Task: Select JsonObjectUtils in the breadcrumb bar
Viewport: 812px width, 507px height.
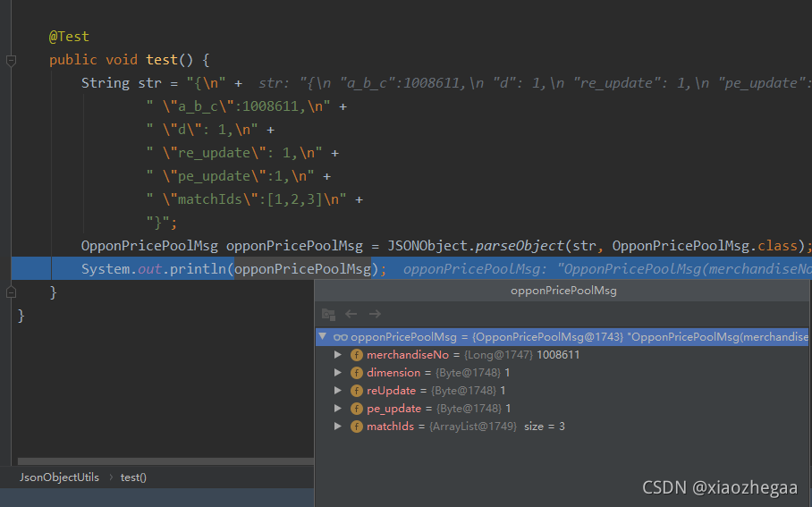Action: click(x=59, y=477)
